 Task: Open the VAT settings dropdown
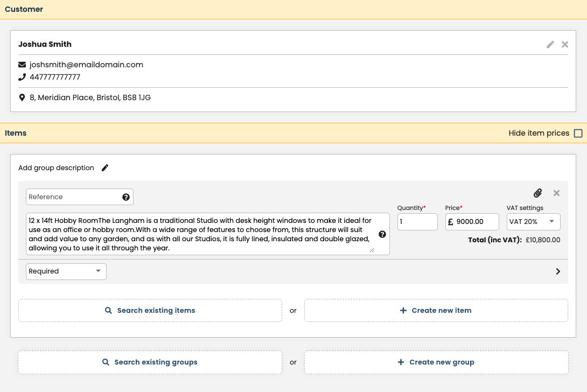[533, 222]
